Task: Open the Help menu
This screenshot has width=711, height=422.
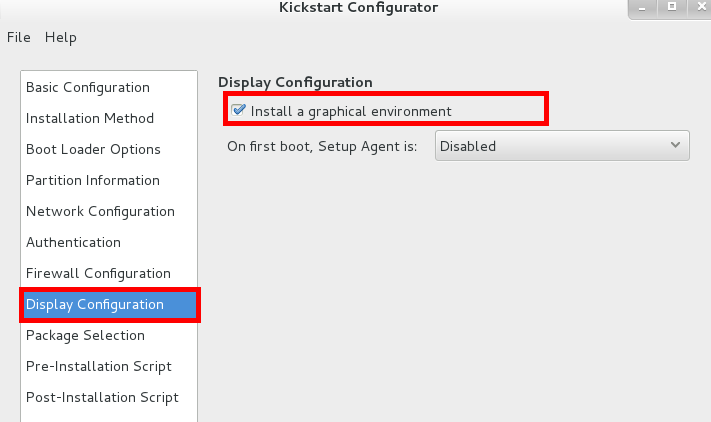Action: (60, 37)
